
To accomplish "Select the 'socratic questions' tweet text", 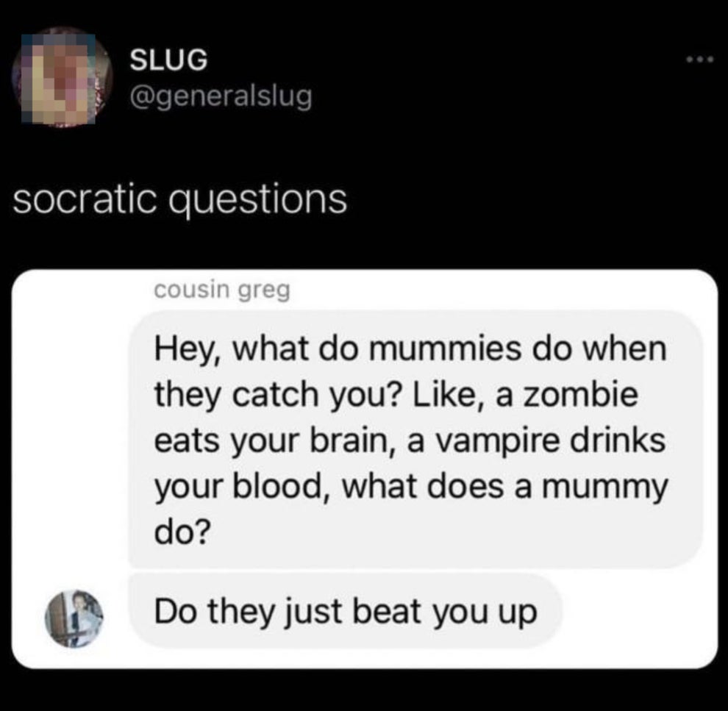I will 180,199.
